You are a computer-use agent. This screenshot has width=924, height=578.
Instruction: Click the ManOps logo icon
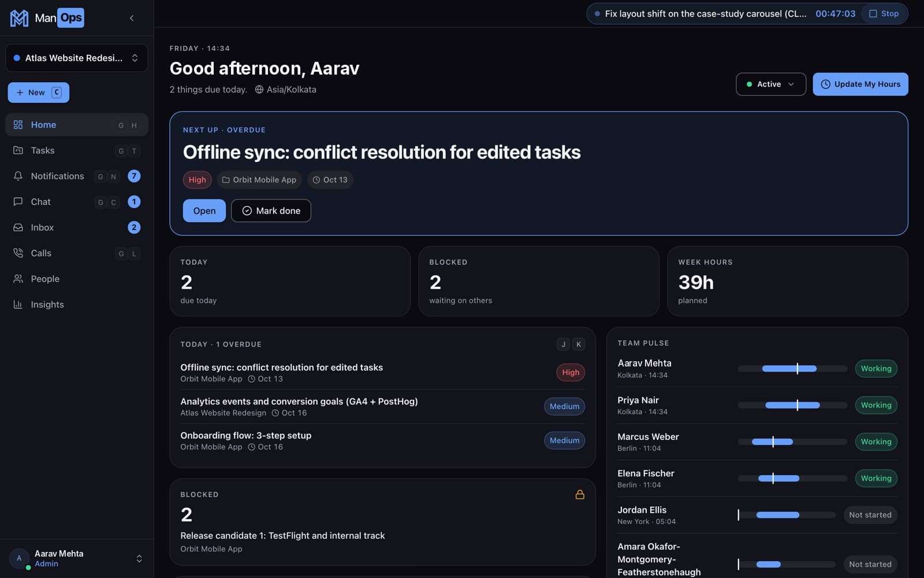click(x=19, y=18)
